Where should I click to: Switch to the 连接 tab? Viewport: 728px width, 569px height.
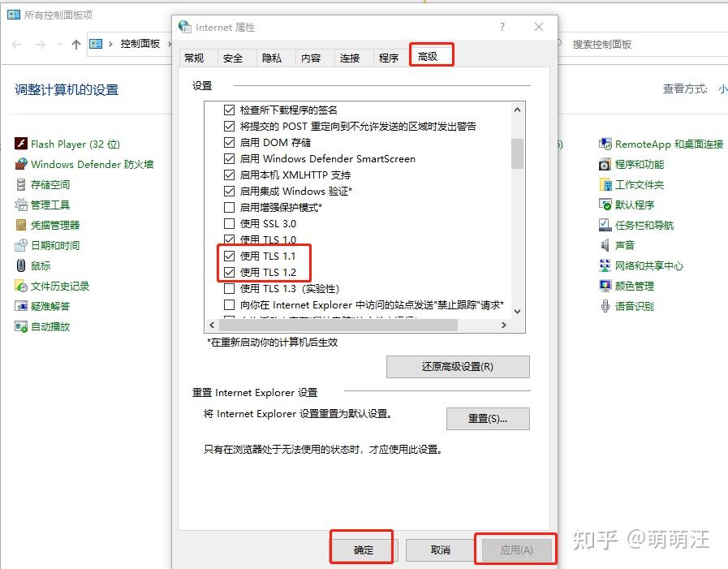(x=351, y=58)
